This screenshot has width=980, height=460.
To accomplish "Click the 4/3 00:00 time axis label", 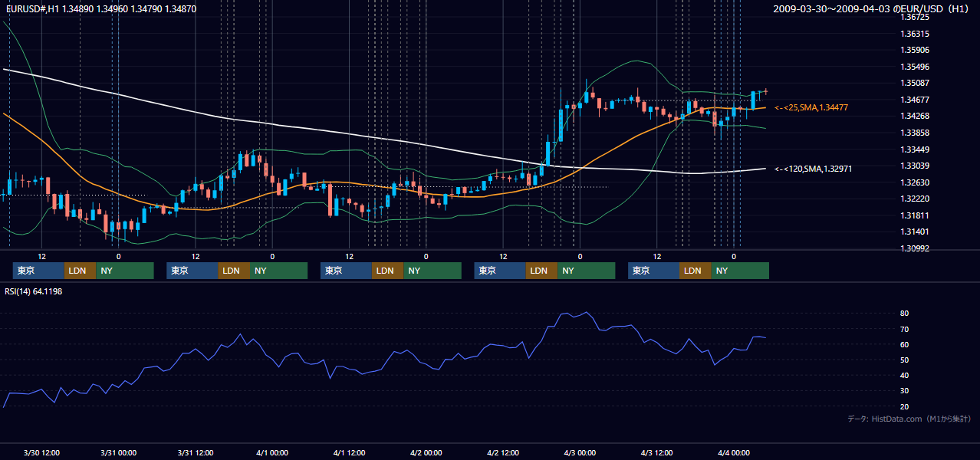I will (580, 452).
